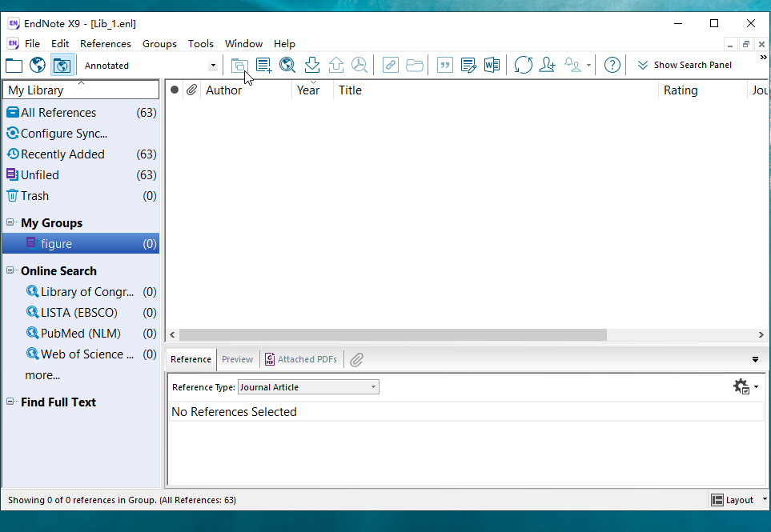This screenshot has width=771, height=532.
Task: Select All References in library
Action: pos(81,113)
